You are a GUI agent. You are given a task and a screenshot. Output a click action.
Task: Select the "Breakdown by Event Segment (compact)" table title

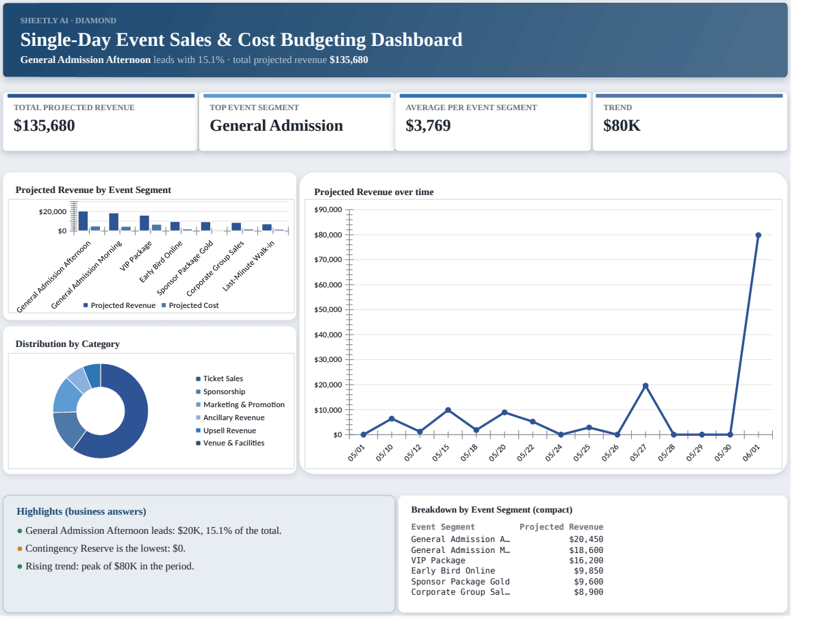pos(492,510)
